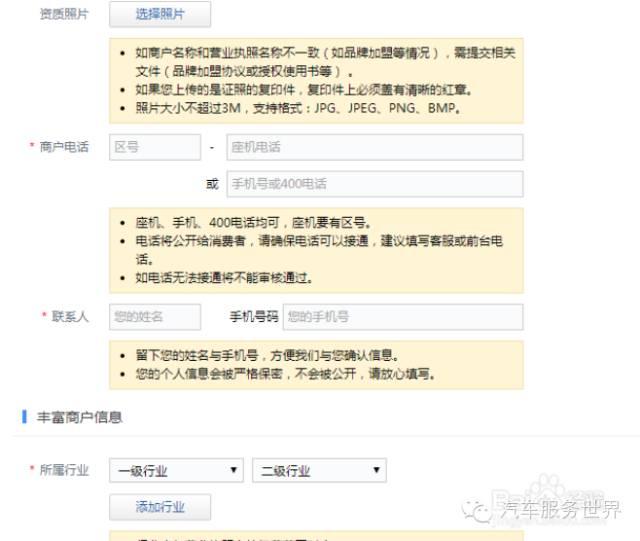Click the 选择照片 button
Image resolution: width=640 pixels, height=541 pixels.
pos(160,14)
